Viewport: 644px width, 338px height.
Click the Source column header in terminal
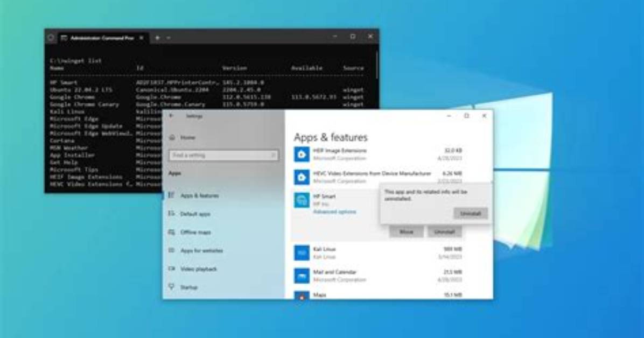coord(354,68)
